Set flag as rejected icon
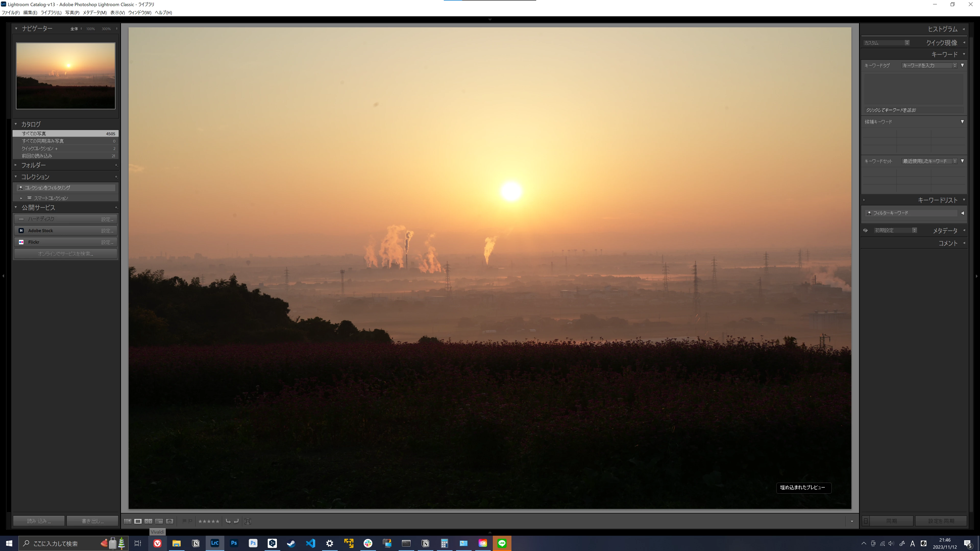This screenshot has width=980, height=551. click(x=190, y=521)
